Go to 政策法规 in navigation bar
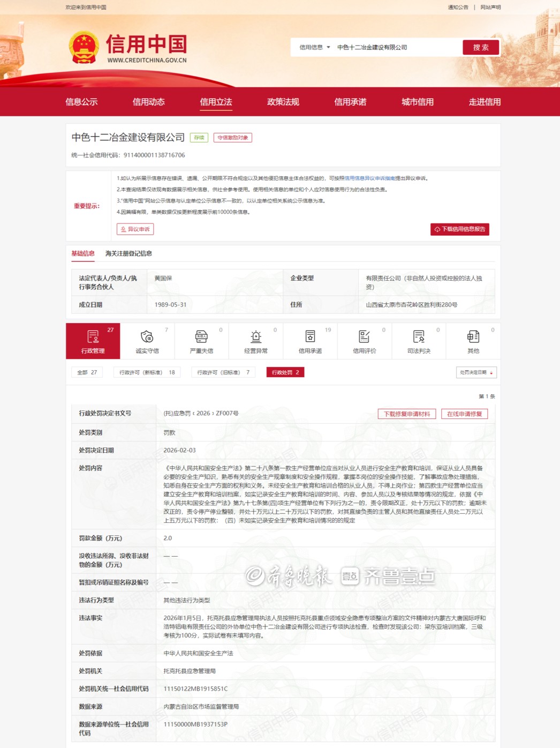The height and width of the screenshot is (748, 560). click(x=283, y=102)
